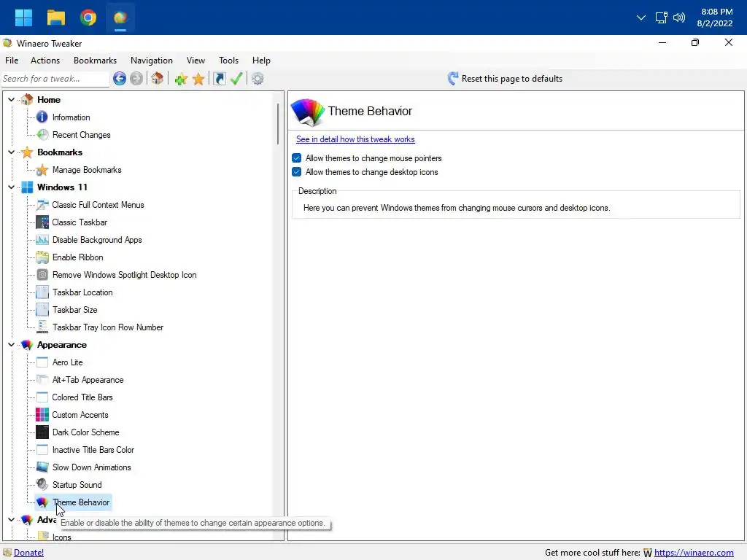Click the Dark Color Scheme icon
The width and height of the screenshot is (747, 560).
(42, 432)
